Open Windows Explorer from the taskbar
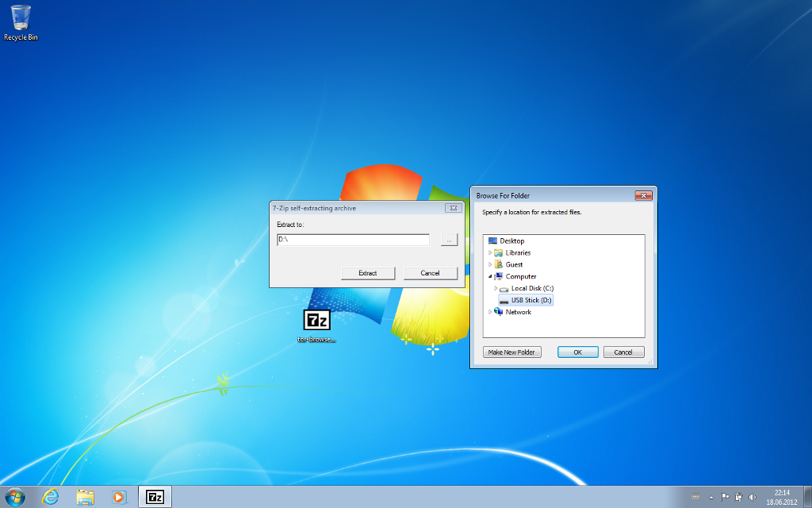 [85, 497]
